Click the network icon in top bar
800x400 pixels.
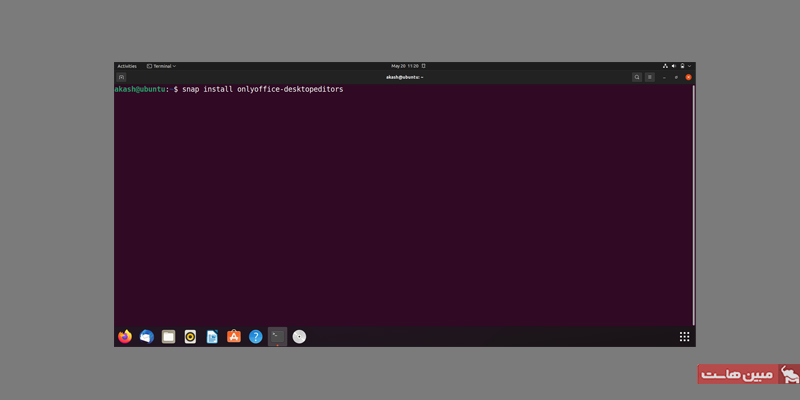(664, 66)
